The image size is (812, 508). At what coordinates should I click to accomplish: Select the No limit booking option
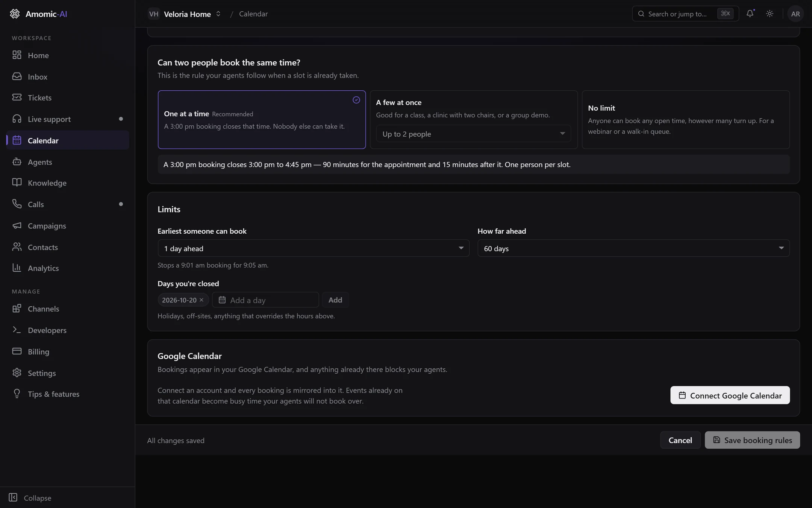pyautogui.click(x=686, y=120)
